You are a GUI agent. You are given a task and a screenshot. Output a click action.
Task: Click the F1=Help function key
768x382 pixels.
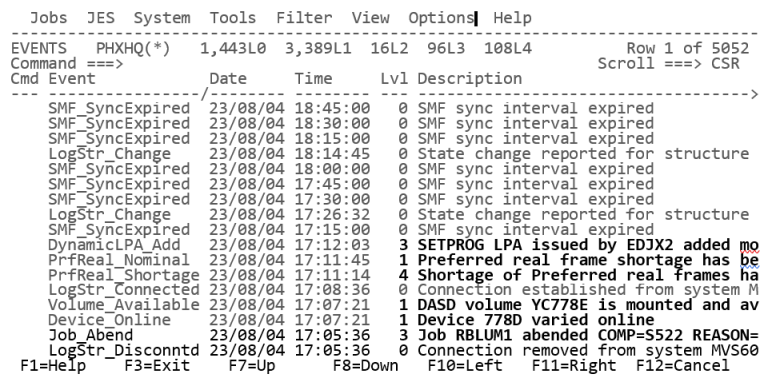(x=53, y=366)
